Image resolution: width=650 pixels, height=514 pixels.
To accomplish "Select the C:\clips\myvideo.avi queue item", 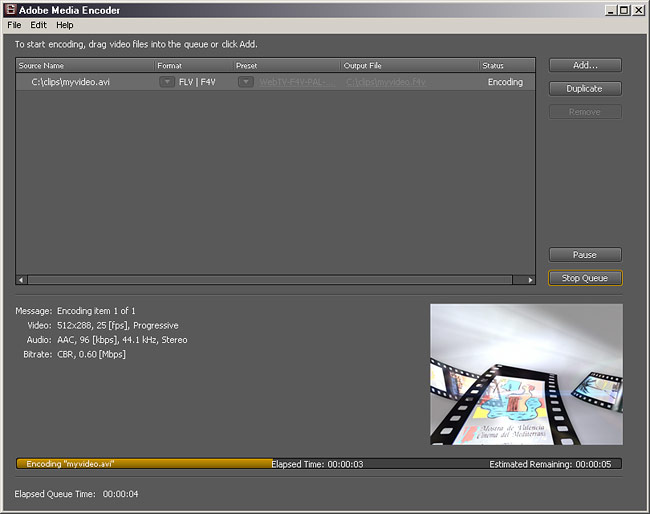I will tap(70, 82).
